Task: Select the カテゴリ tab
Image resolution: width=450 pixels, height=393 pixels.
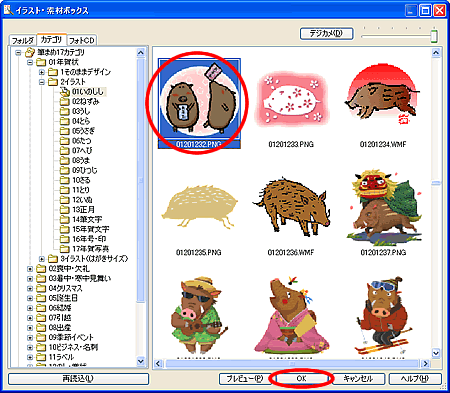Action: (x=52, y=39)
